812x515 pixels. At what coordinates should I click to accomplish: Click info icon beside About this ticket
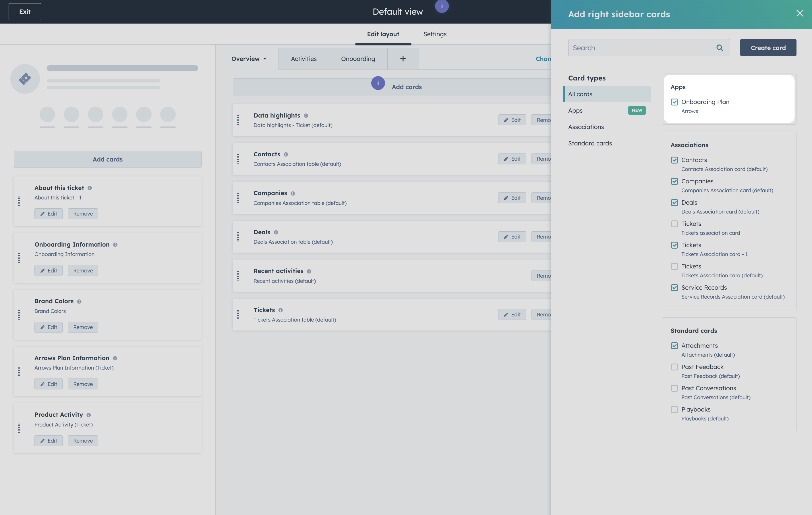coord(90,188)
